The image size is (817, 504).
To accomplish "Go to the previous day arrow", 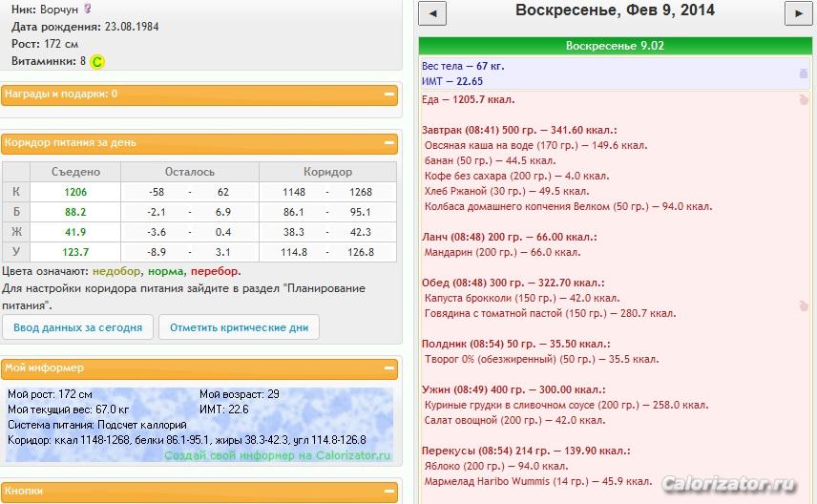I will [x=432, y=14].
